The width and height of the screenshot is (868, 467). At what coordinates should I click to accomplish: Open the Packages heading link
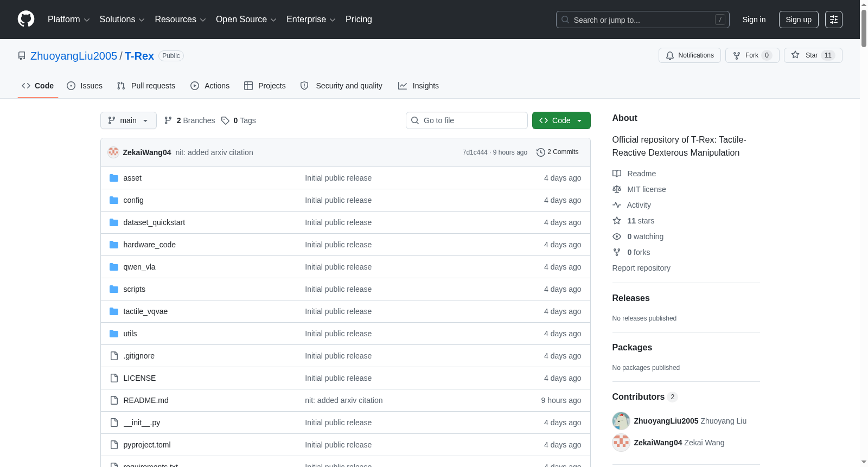[x=632, y=348]
